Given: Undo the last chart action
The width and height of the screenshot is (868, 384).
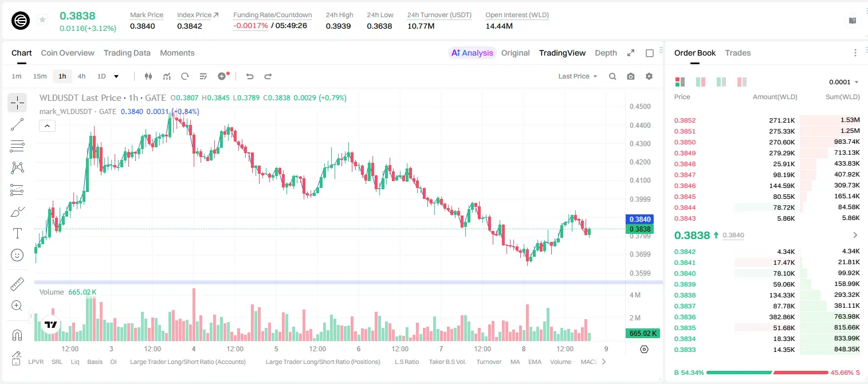Looking at the screenshot, I should [250, 76].
